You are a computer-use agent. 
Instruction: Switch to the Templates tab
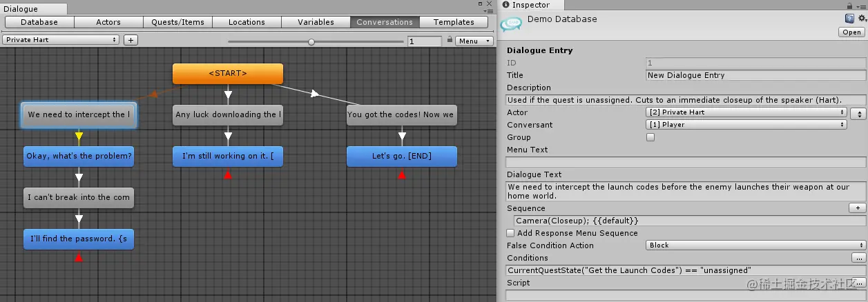pos(454,22)
